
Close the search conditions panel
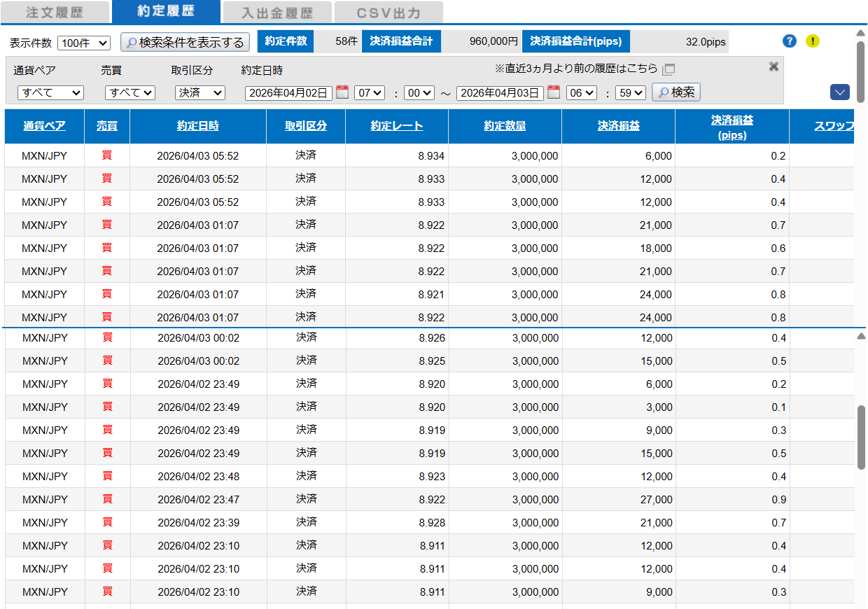[x=773, y=66]
